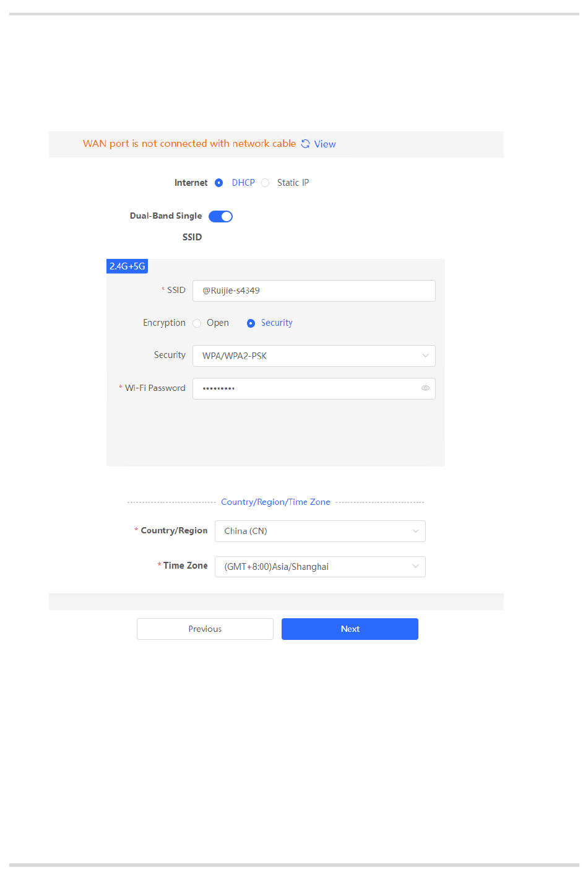Open the View link for WAN status
This screenshot has width=588, height=879.
[325, 144]
